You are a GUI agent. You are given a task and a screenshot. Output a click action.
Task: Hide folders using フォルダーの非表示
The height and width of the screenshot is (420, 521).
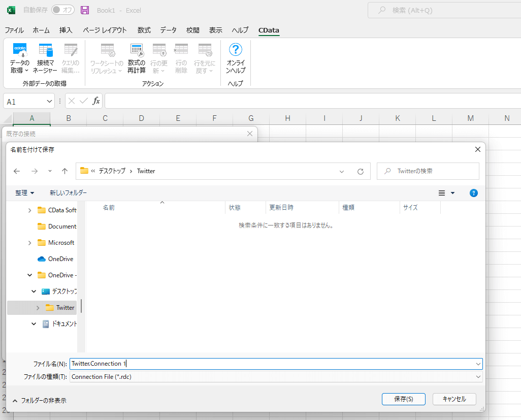pyautogui.click(x=39, y=400)
